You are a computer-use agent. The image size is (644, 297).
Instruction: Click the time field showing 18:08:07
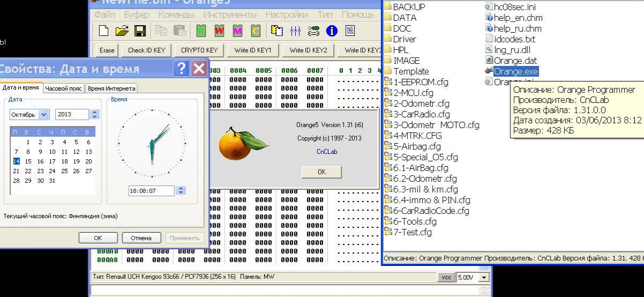tap(151, 190)
